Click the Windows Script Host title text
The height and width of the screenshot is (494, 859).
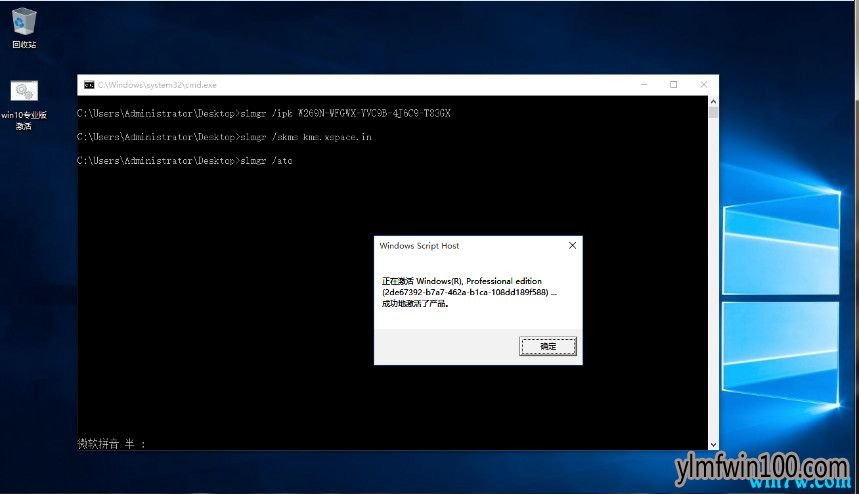point(419,246)
